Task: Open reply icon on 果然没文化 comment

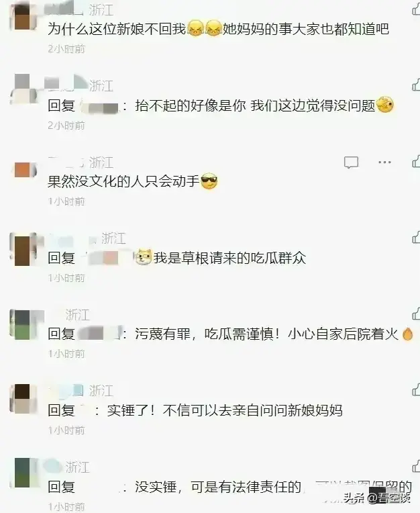Action: pos(351,162)
